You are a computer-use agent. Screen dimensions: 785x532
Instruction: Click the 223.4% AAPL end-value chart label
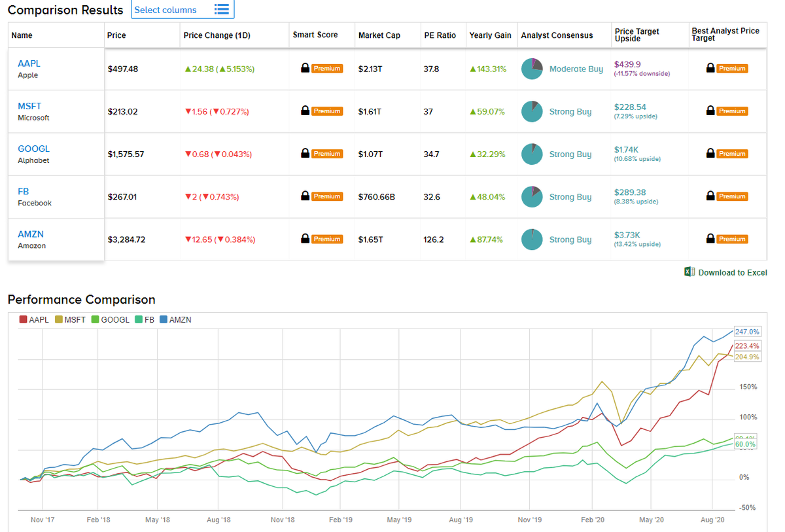[x=747, y=346]
